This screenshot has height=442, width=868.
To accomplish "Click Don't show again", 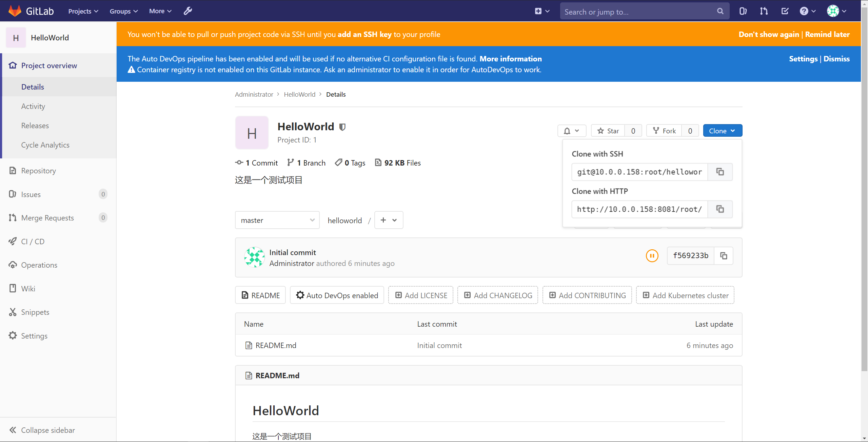I will 769,34.
